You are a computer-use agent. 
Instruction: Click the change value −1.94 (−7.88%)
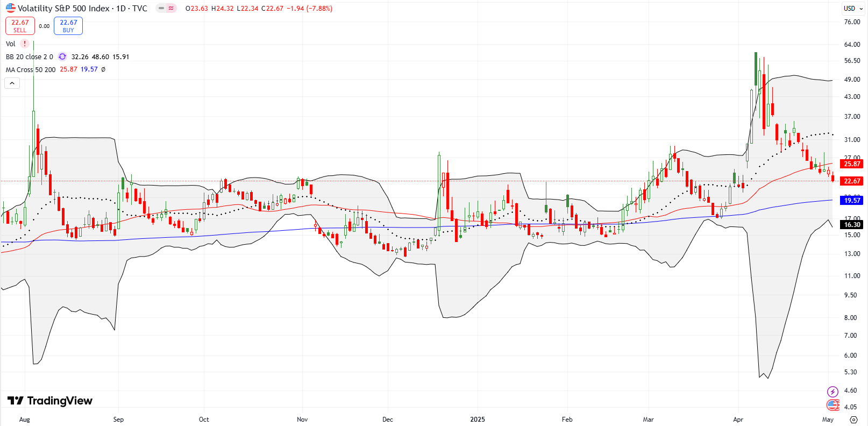(x=309, y=8)
